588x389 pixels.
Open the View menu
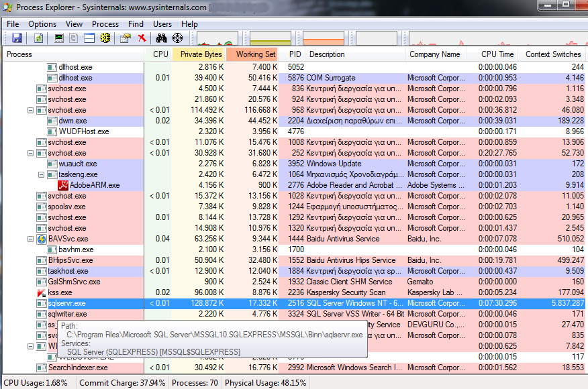point(75,24)
